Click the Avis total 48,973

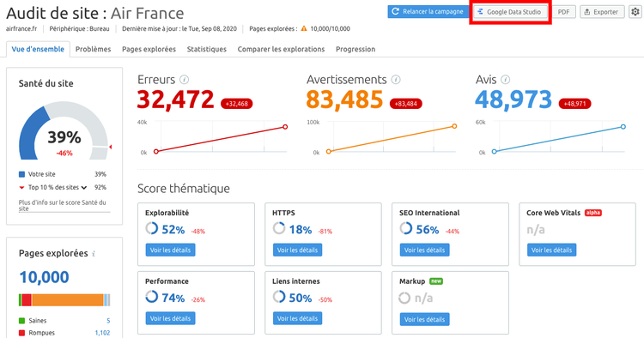click(513, 100)
